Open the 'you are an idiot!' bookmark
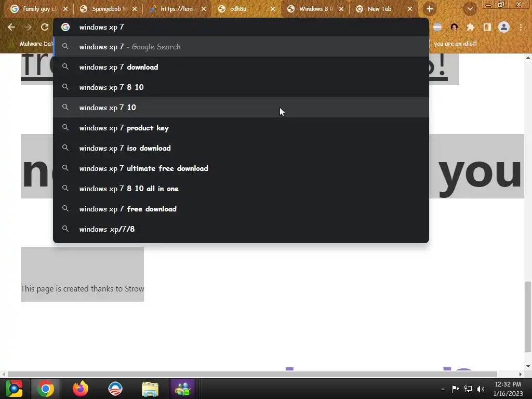 click(x=455, y=44)
